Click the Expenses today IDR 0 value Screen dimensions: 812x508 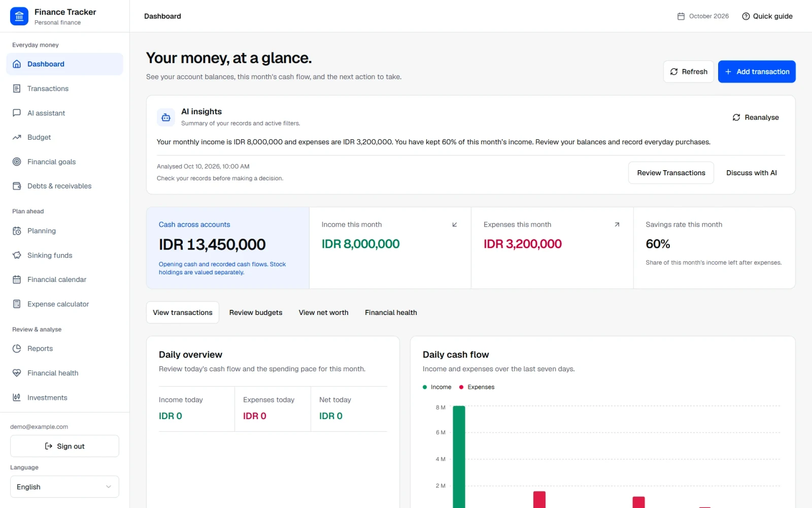[x=255, y=416]
